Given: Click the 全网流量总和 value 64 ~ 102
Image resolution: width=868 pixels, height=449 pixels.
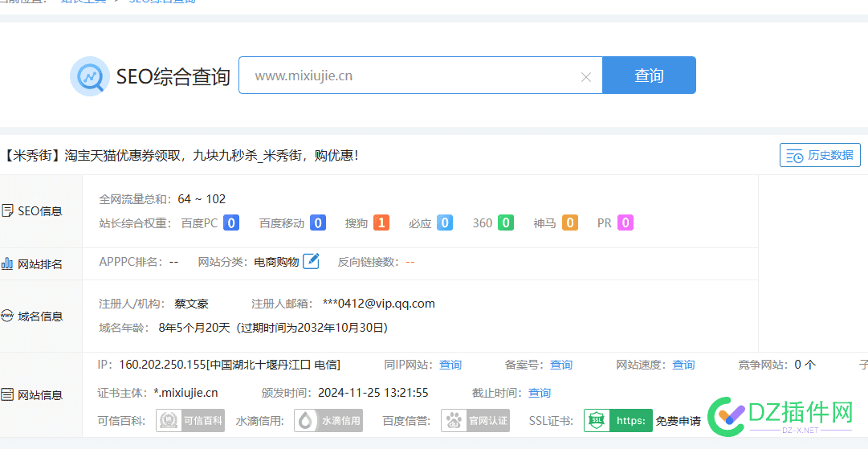Looking at the screenshot, I should pos(202,199).
